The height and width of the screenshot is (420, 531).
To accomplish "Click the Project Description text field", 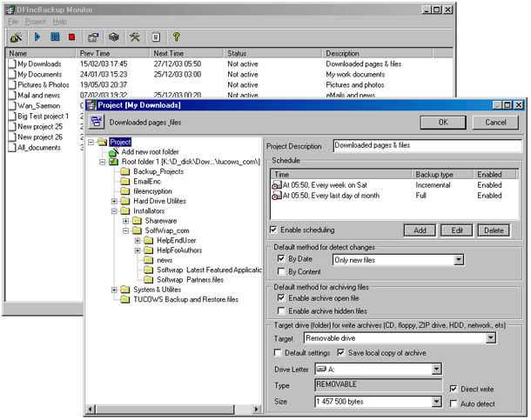I will tap(427, 146).
